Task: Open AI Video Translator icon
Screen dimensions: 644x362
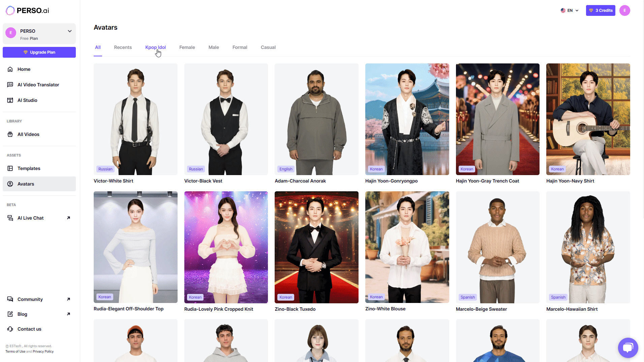Action: [10, 85]
